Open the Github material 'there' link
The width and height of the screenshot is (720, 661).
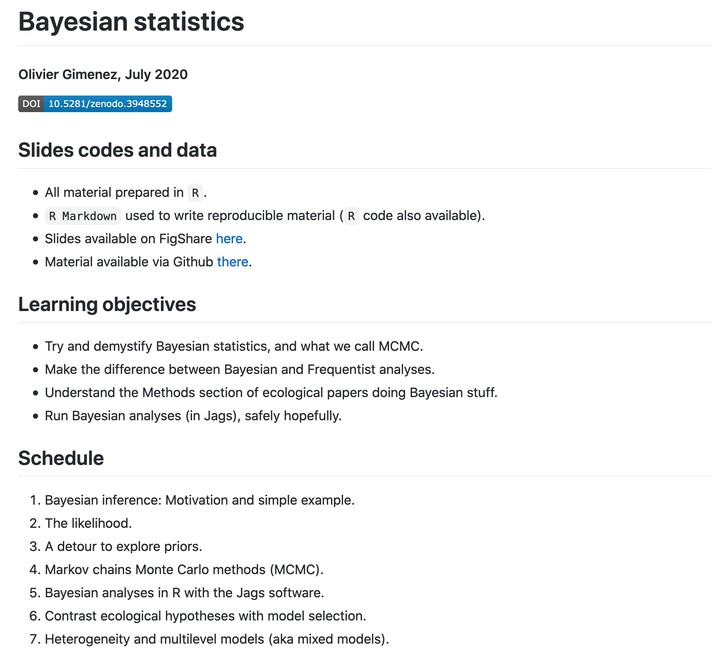(x=233, y=262)
